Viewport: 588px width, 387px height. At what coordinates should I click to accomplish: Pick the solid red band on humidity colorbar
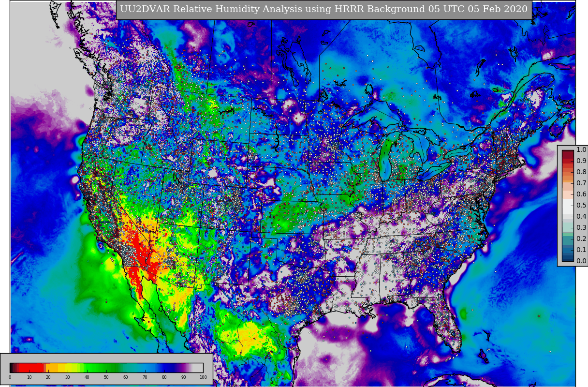pos(31,368)
